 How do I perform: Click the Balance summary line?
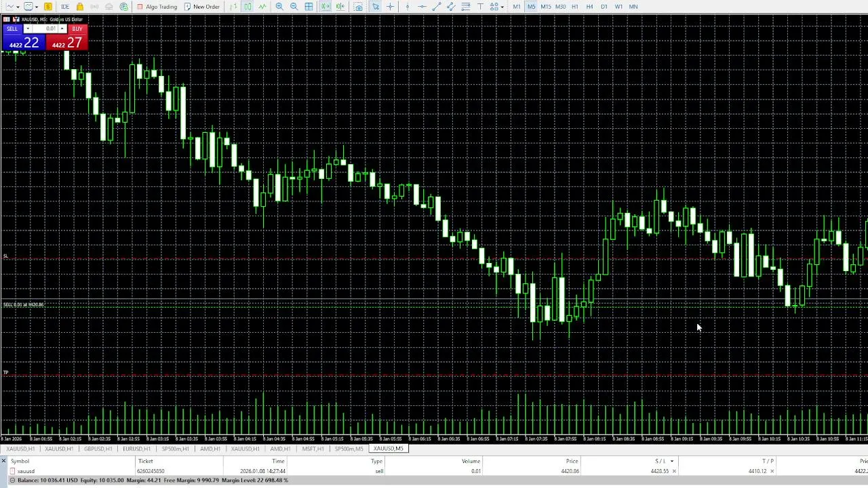click(153, 481)
